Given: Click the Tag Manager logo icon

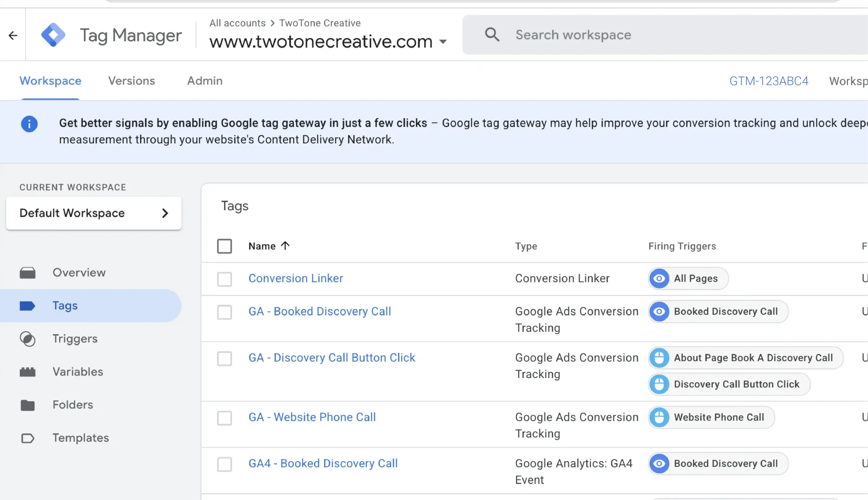Looking at the screenshot, I should [x=53, y=35].
